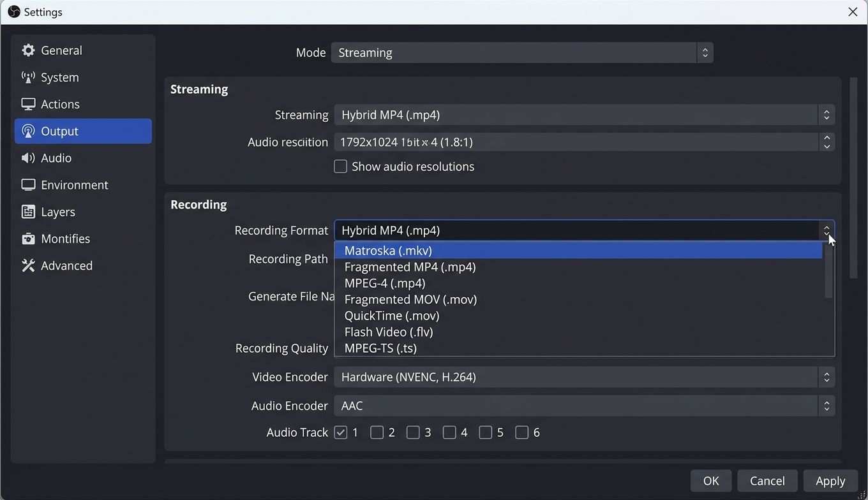Click the Layers list icon

[28, 212]
